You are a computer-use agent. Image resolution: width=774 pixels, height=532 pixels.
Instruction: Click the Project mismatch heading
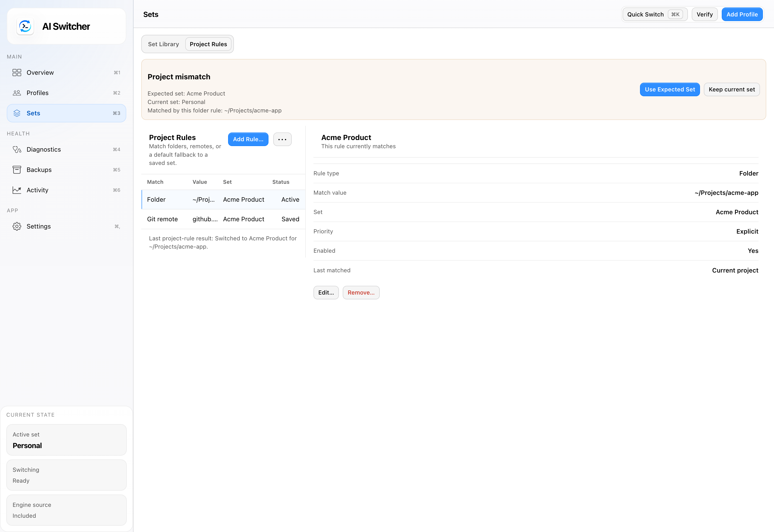click(179, 77)
